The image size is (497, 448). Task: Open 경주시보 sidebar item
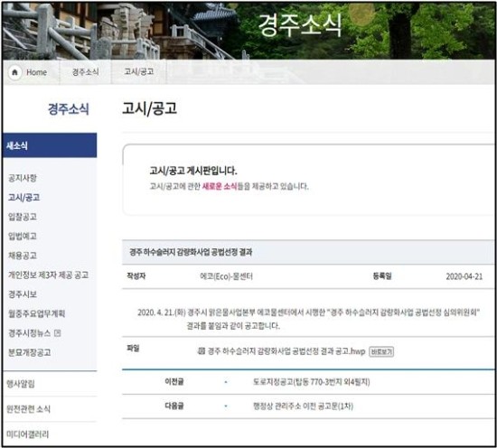click(23, 294)
